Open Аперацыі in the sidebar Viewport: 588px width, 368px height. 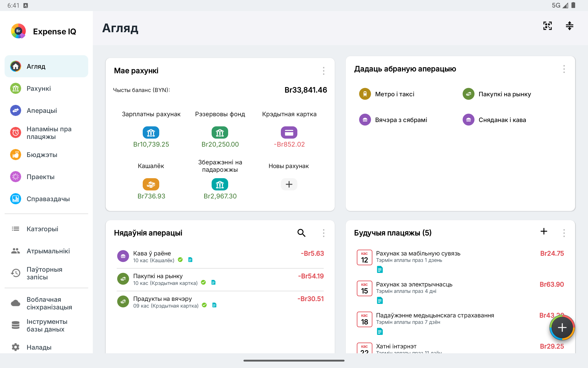pos(46,110)
